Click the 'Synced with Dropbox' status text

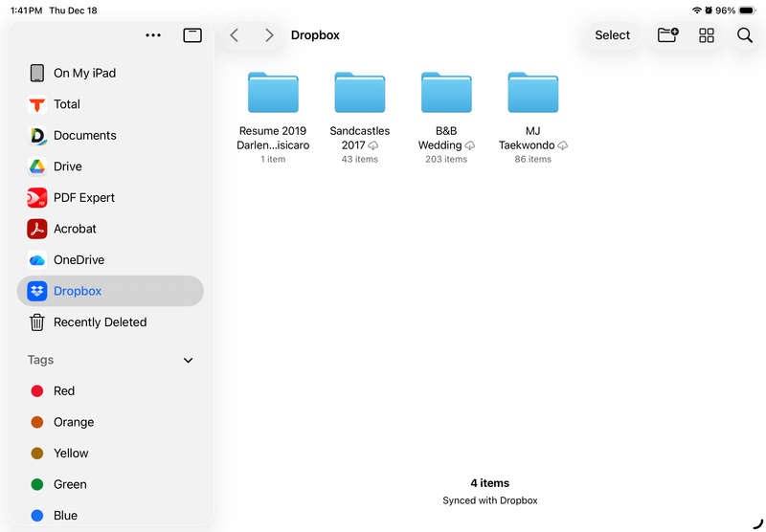(x=490, y=500)
